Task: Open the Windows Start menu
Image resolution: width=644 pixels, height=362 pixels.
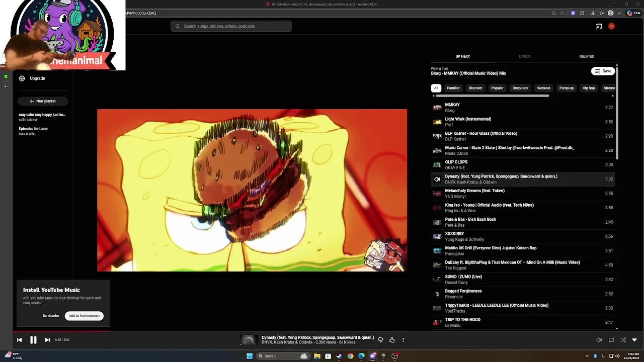Action: 249,356
